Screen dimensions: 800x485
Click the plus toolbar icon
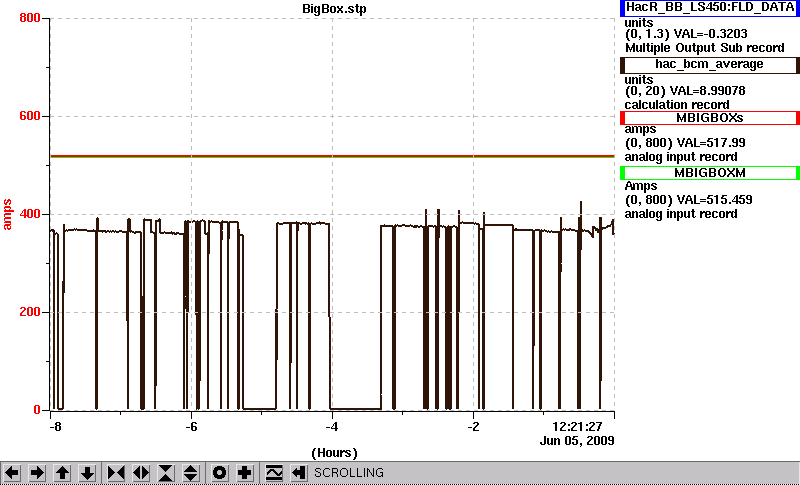point(244,473)
